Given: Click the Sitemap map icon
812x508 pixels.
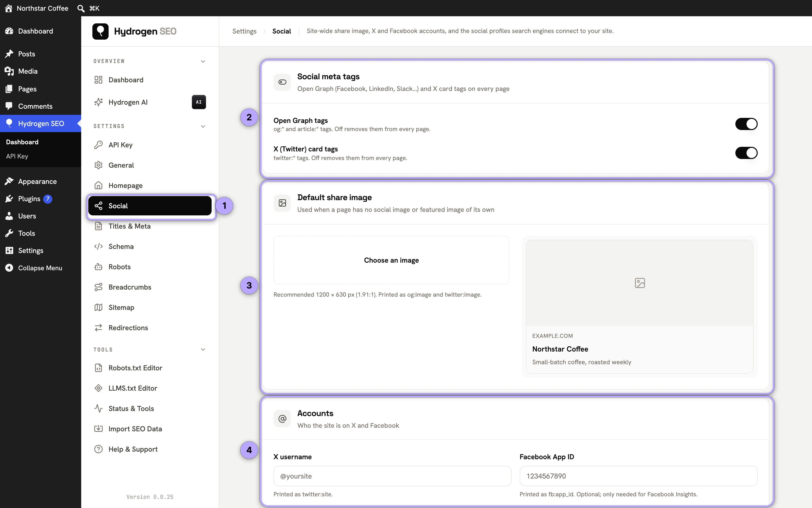Looking at the screenshot, I should click(x=98, y=307).
